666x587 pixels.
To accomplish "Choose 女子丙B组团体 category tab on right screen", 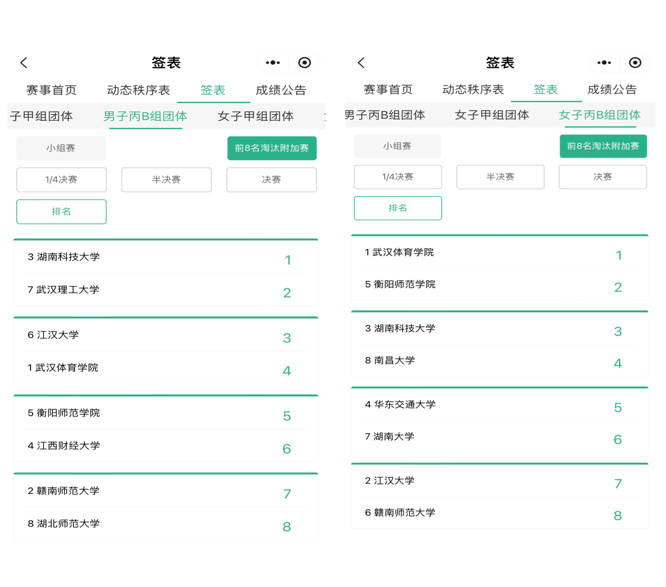I will [x=599, y=115].
